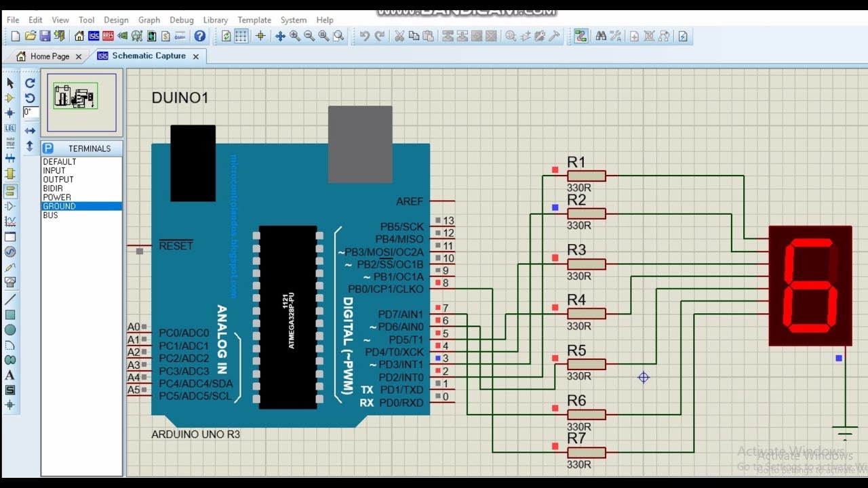Add a new sheet icon
Viewport: 868px width, 488px height.
635,36
